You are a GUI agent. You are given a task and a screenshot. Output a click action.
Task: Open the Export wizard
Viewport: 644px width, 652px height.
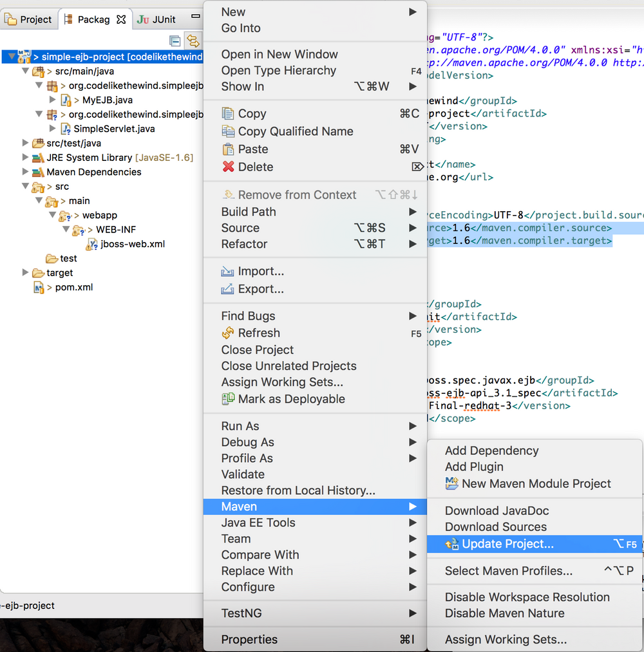pyautogui.click(x=260, y=289)
